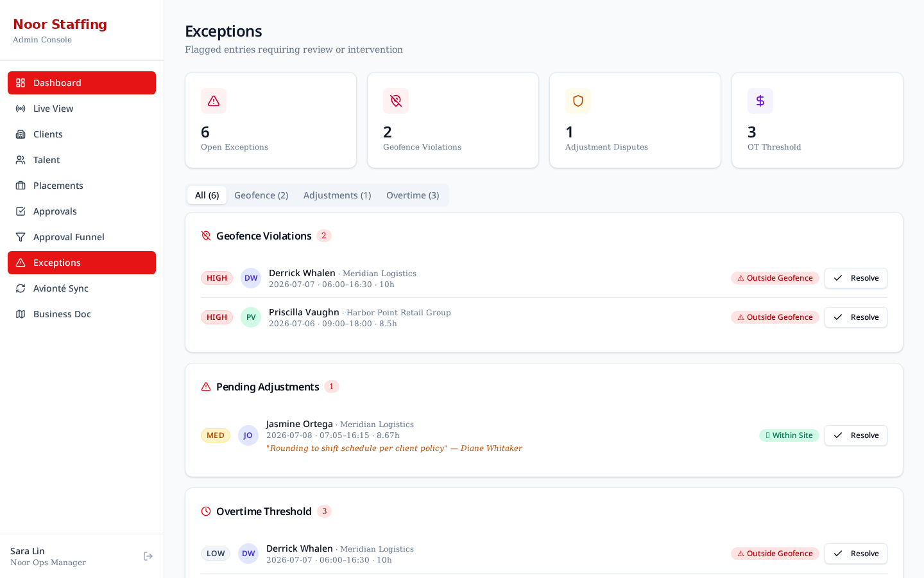924x578 pixels.
Task: Open Talent in the sidebar
Action: point(81,160)
